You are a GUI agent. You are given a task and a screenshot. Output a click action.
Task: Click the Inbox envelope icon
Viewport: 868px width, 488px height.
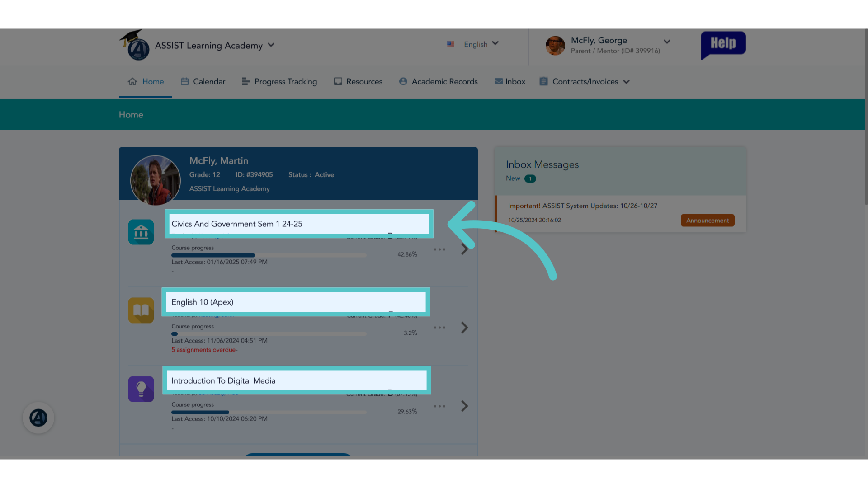coord(499,81)
